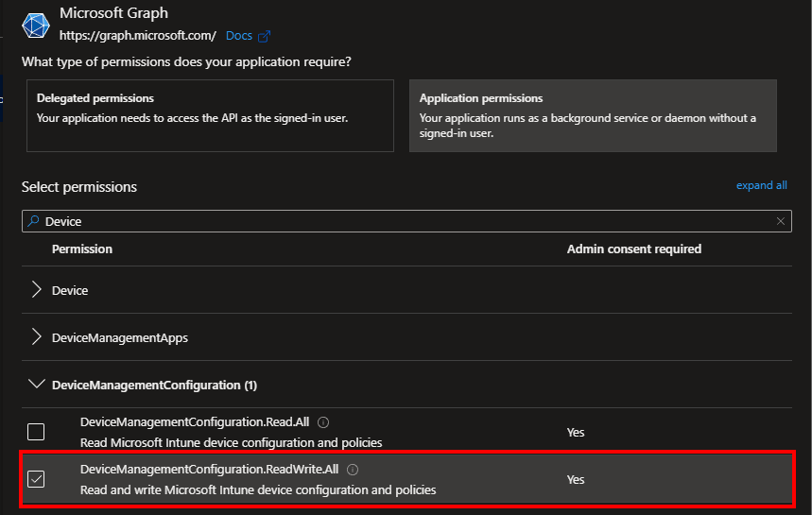Open the Docs link
This screenshot has height=515, width=812.
tap(238, 36)
